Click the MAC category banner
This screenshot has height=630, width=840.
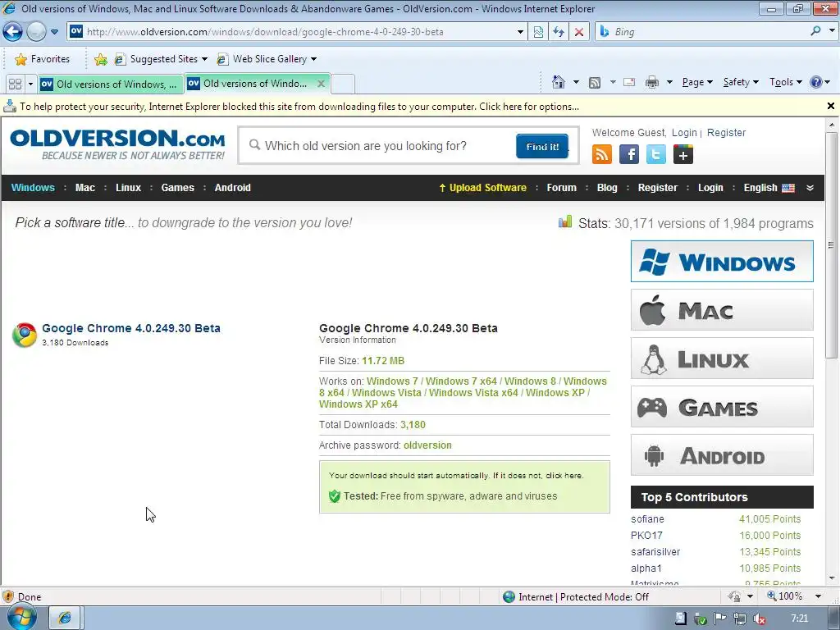tap(722, 309)
